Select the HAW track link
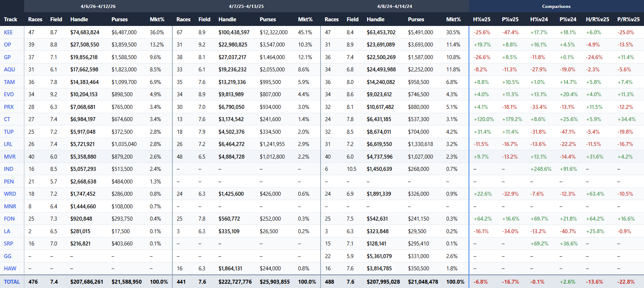 [x=10, y=269]
